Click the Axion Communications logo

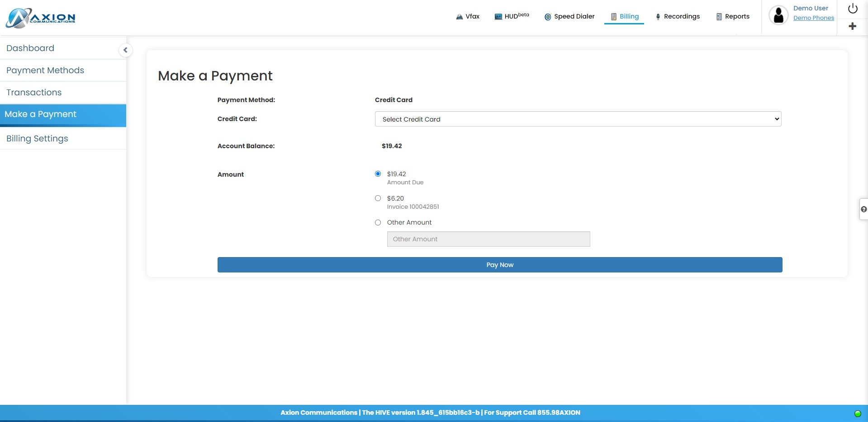(40, 18)
